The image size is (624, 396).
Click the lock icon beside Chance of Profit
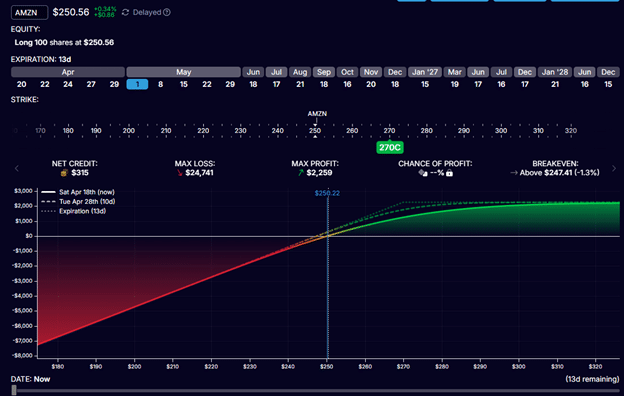point(449,173)
